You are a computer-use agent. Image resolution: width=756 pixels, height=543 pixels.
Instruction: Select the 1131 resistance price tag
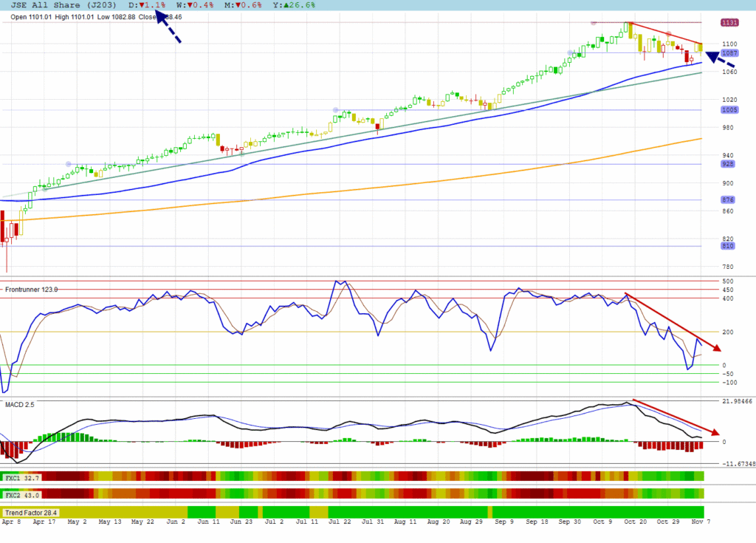pyautogui.click(x=729, y=23)
